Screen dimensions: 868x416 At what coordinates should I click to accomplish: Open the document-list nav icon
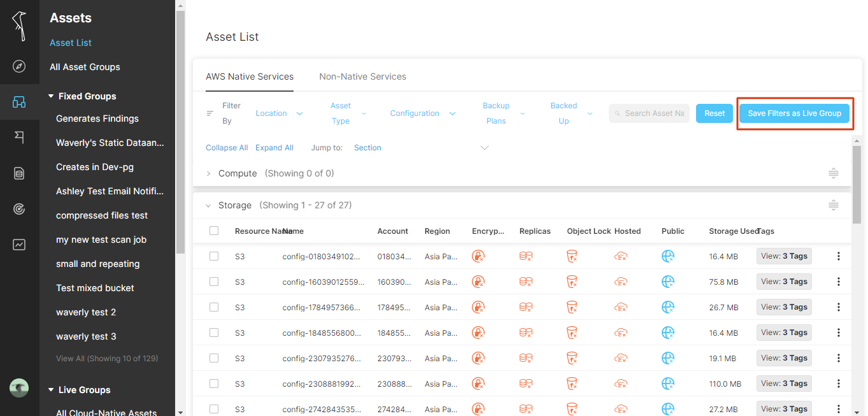pos(19,173)
